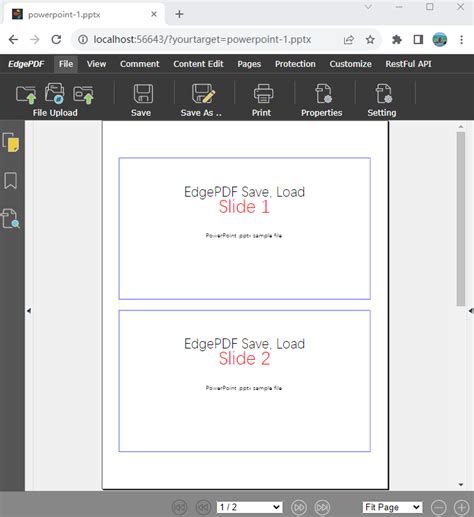Image resolution: width=474 pixels, height=517 pixels.
Task: Open the Fit Page zoom dropdown
Action: (392, 507)
